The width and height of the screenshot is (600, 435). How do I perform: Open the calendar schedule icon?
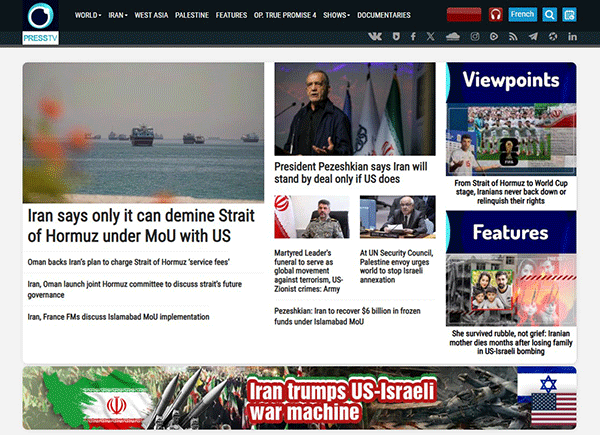pyautogui.click(x=569, y=15)
